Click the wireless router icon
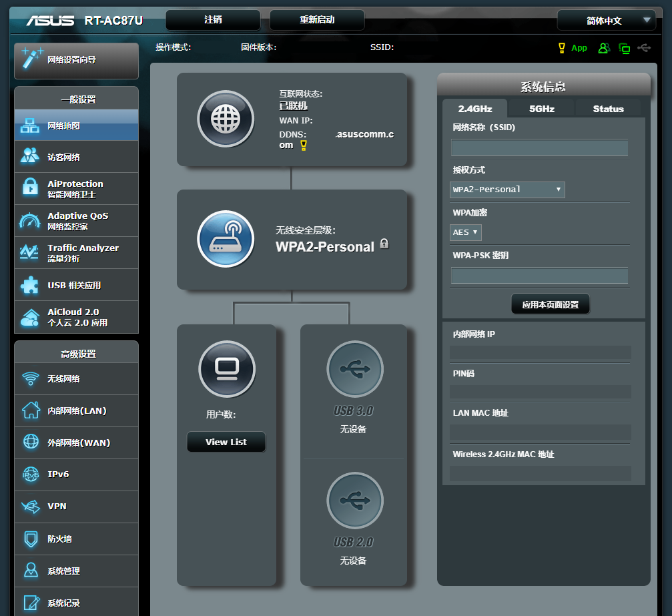Viewport: 672px width, 616px height. [x=226, y=239]
